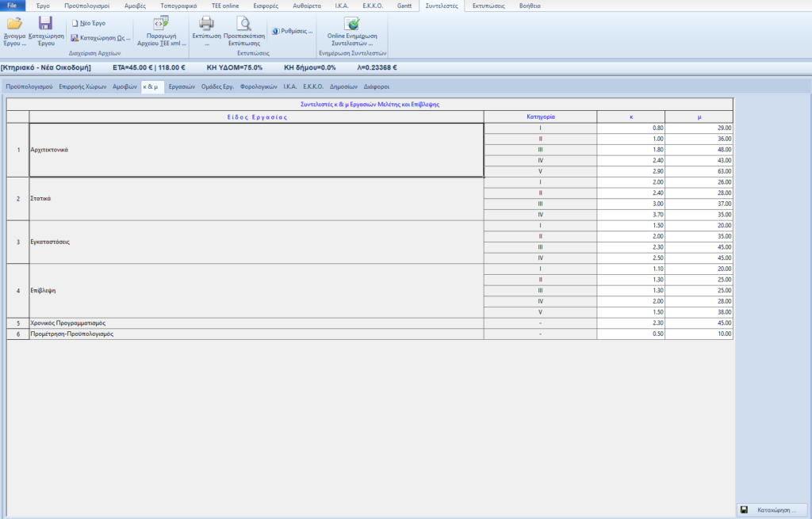Select the Αρχιτεκτονικά work type cell
Image resolution: width=812 pixels, height=519 pixels.
coord(255,149)
